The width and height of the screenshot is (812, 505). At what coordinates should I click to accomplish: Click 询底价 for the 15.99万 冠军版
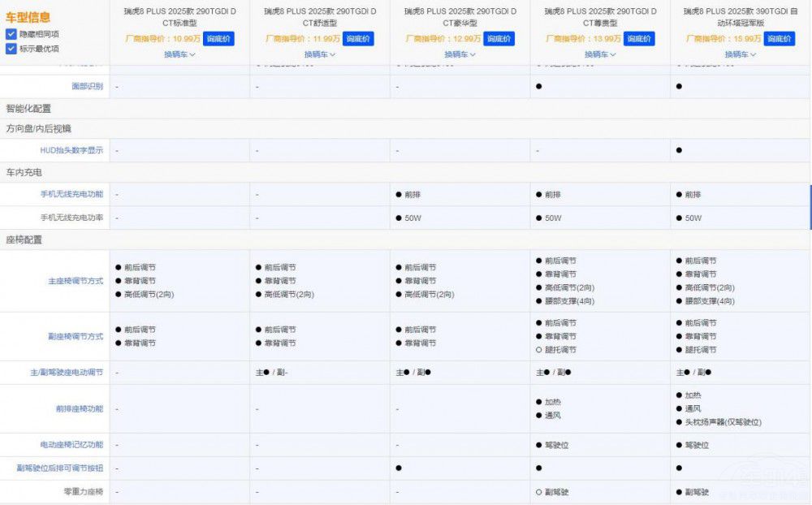pos(780,39)
